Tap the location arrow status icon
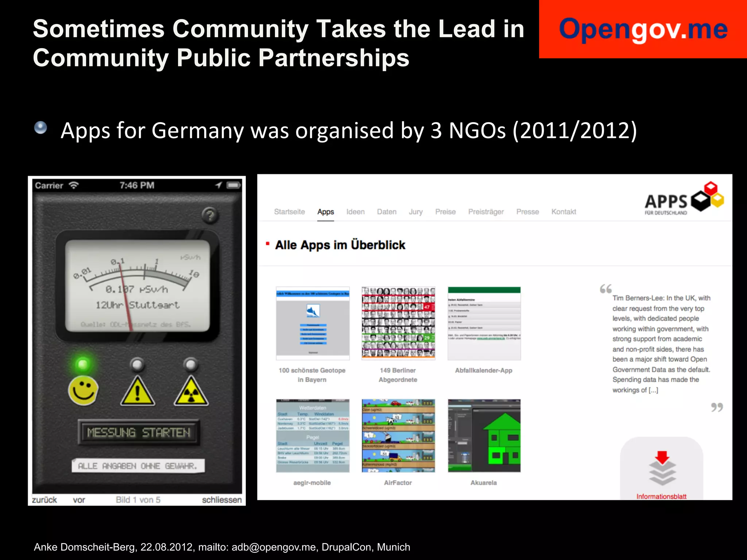 [218, 185]
